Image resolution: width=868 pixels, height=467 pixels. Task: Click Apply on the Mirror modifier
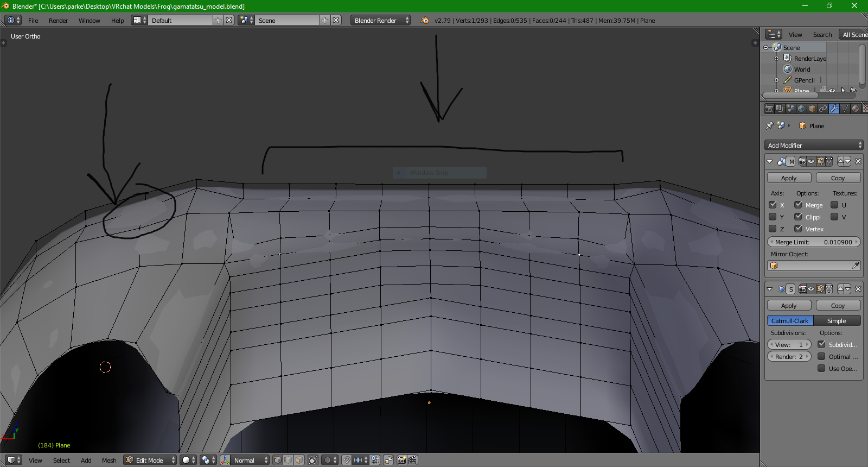click(x=789, y=178)
